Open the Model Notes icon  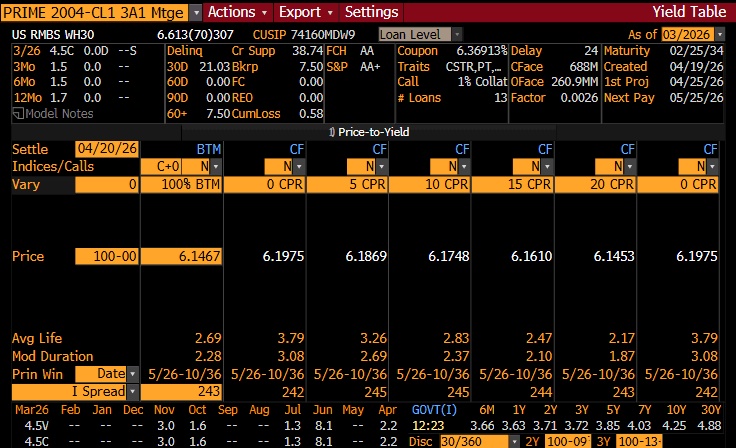(x=18, y=114)
